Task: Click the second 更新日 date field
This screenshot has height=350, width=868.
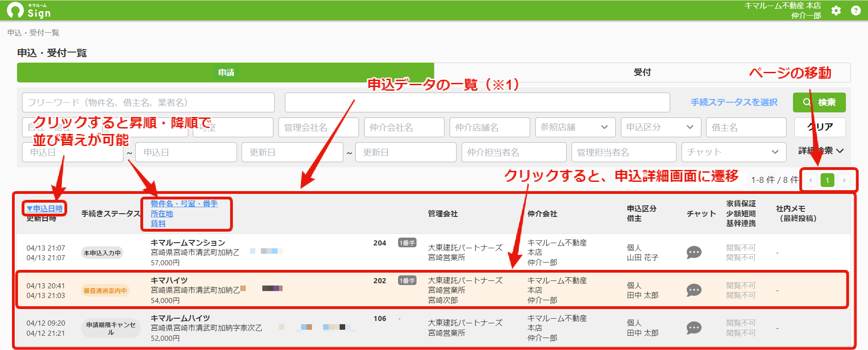Action: [405, 152]
